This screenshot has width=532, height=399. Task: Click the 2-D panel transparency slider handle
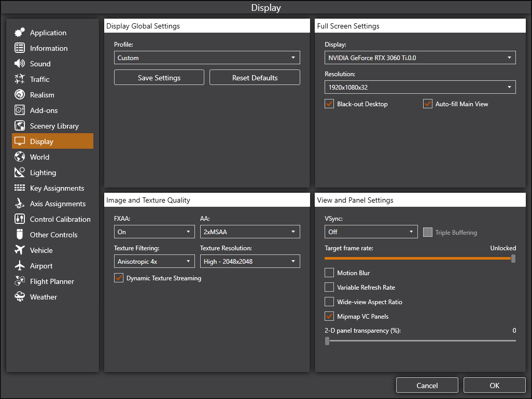tap(327, 341)
